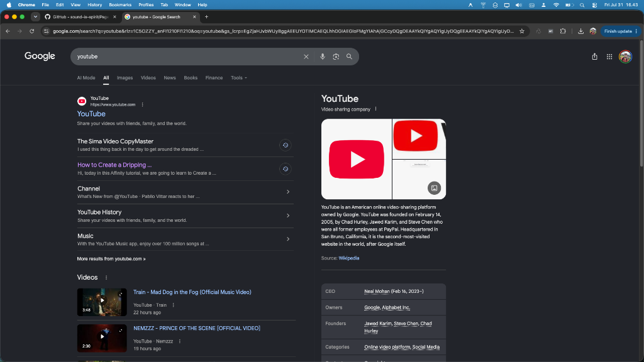This screenshot has width=644, height=362.
Task: Open options next to Video sharing company
Action: point(376,109)
